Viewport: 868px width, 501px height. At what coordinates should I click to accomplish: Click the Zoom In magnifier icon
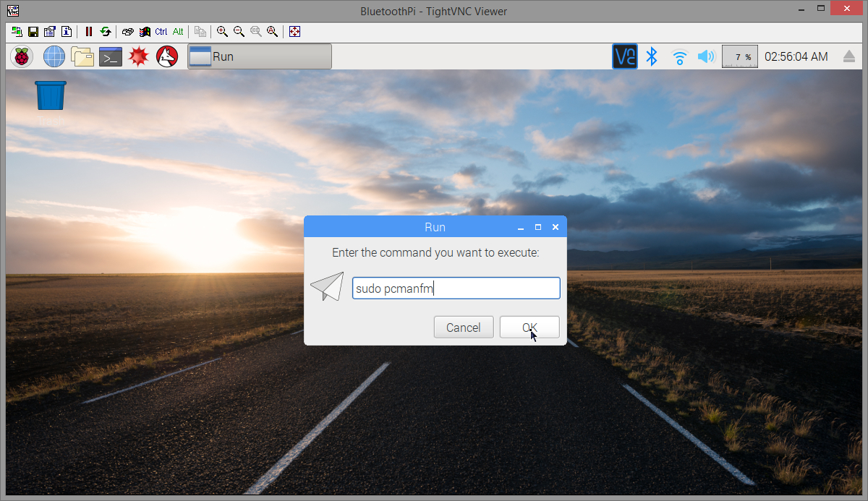click(x=223, y=32)
